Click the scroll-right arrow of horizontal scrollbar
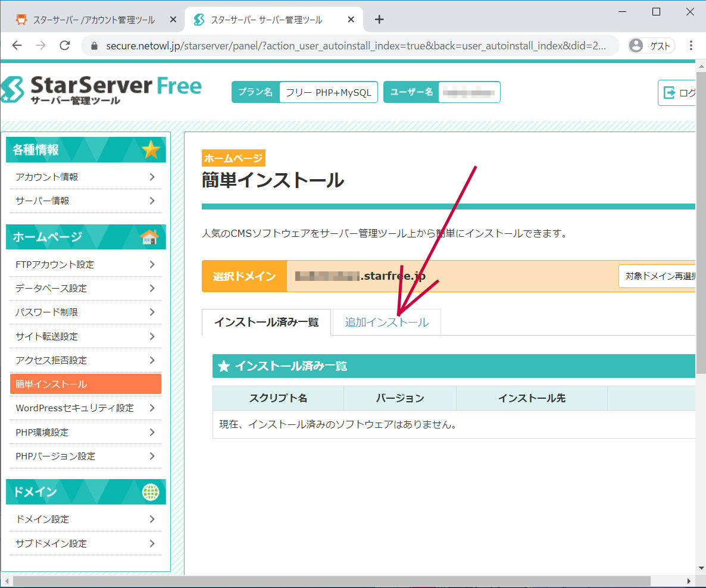The height and width of the screenshot is (588, 706). tap(689, 581)
